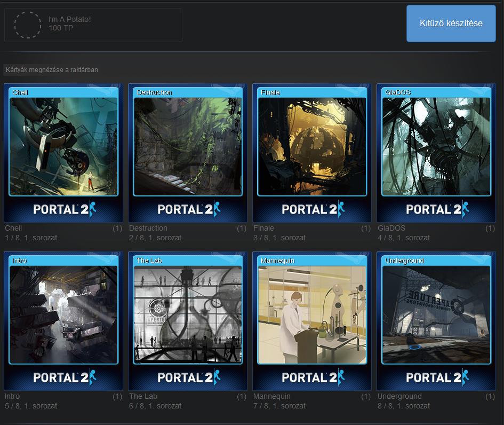Click the Portal 2 logo on Chell card
Screen dimensions: 504x425
pyautogui.click(x=65, y=209)
